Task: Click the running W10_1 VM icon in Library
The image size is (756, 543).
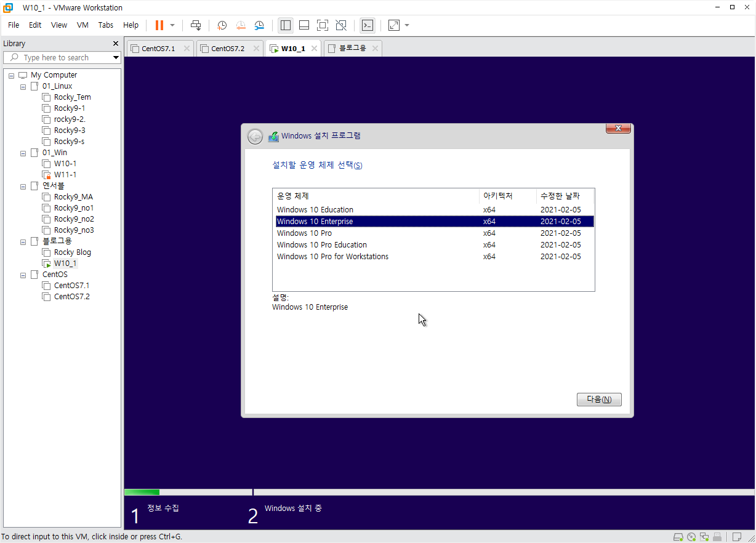Action: pos(46,263)
